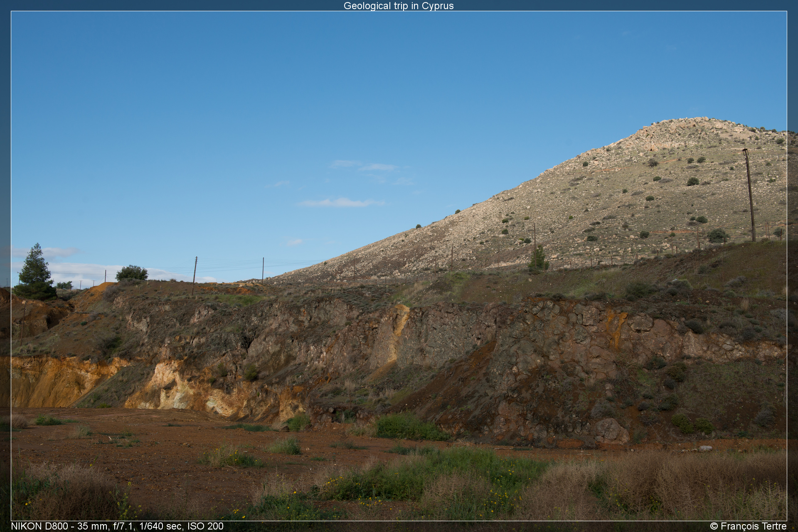Click the 'NIKON D800 - 35 mm' EXIF caption
The width and height of the screenshot is (798, 532).
117,526
